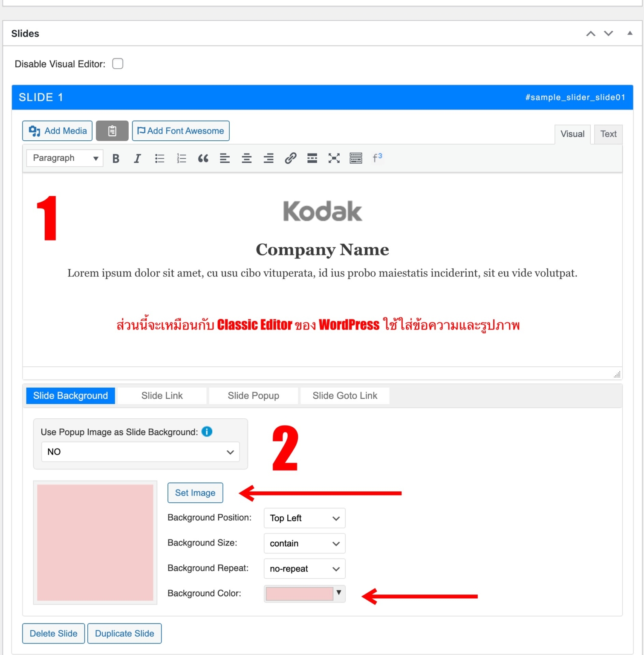The image size is (644, 655).
Task: Click the Background Color swatch
Action: pos(299,594)
